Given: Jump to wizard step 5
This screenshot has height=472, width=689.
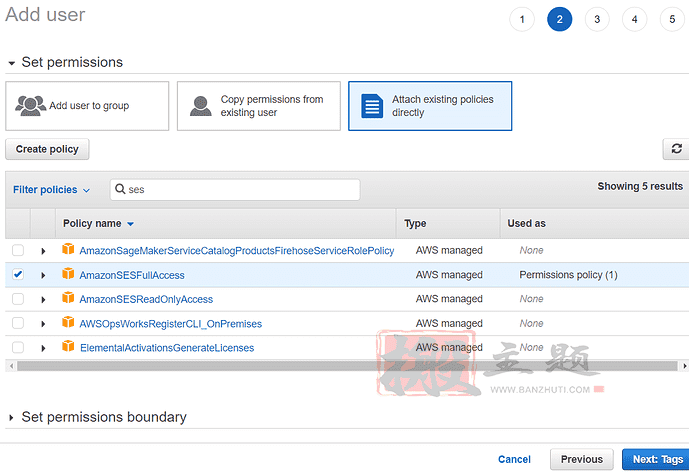Looking at the screenshot, I should tap(672, 19).
